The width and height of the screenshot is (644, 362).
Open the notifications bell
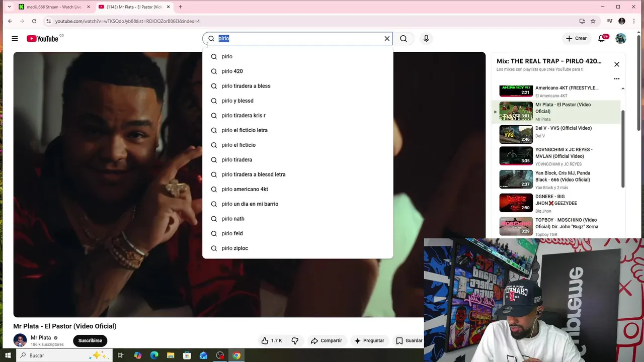(x=602, y=39)
